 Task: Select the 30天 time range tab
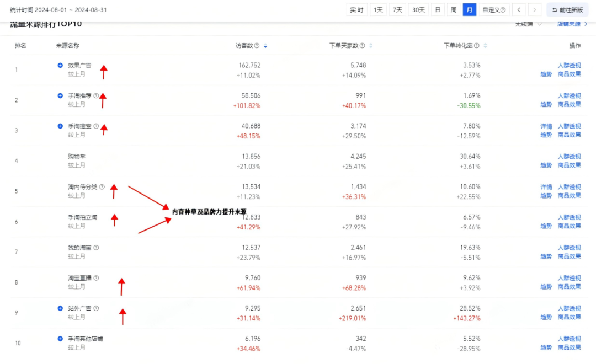click(418, 10)
